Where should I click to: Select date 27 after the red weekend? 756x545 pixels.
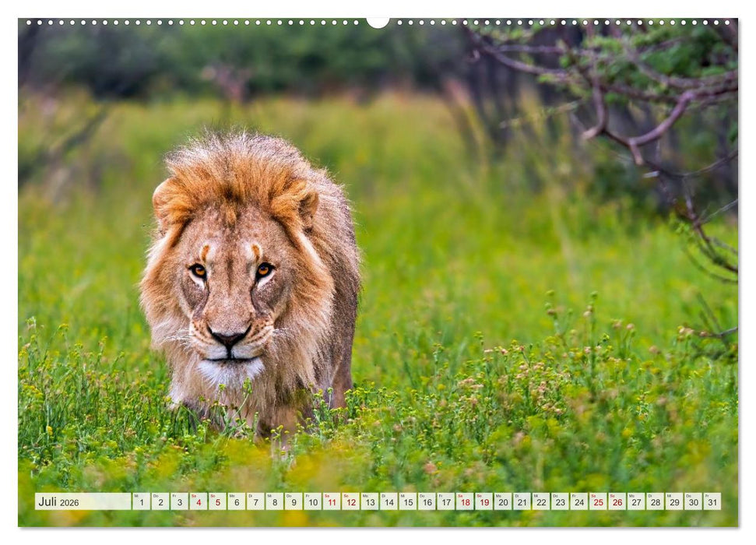coord(637,501)
